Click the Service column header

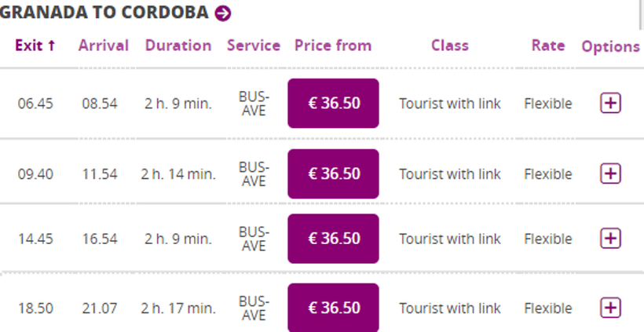(253, 46)
